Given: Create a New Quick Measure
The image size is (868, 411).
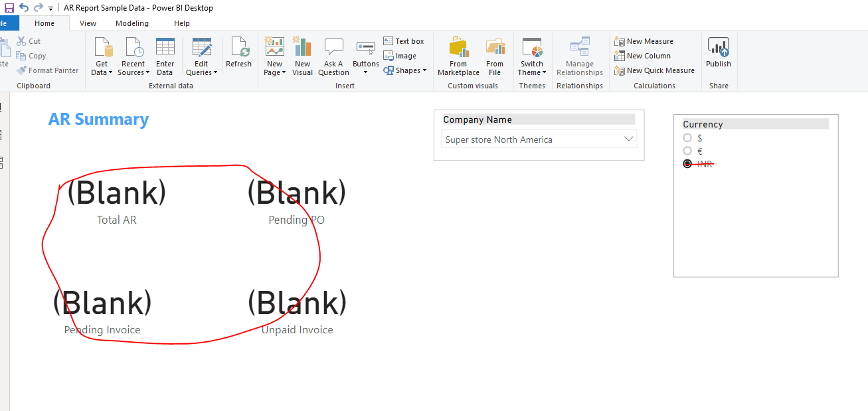Looking at the screenshot, I should [x=654, y=70].
